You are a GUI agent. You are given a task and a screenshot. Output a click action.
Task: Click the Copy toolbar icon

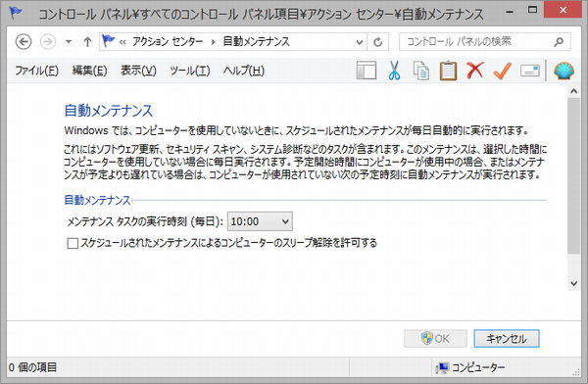pyautogui.click(x=421, y=71)
